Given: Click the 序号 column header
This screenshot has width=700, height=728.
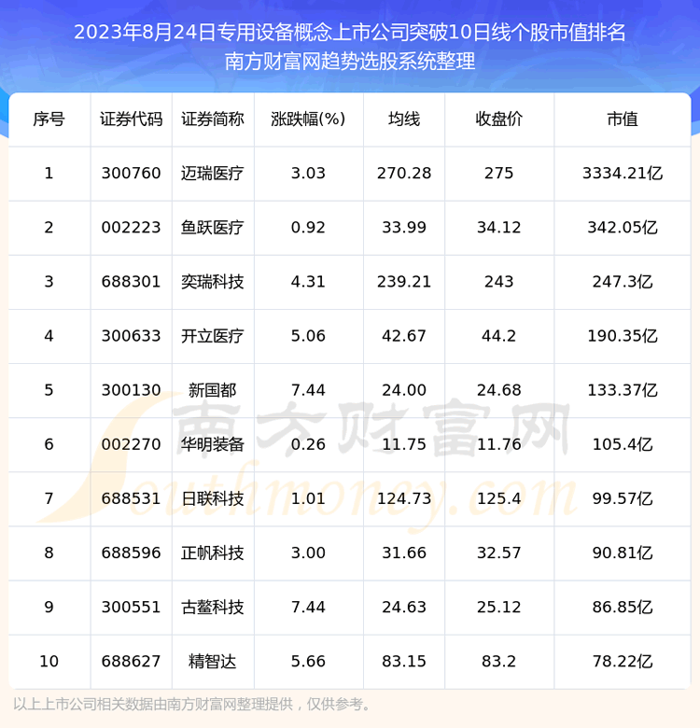Looking at the screenshot, I should [x=49, y=119].
